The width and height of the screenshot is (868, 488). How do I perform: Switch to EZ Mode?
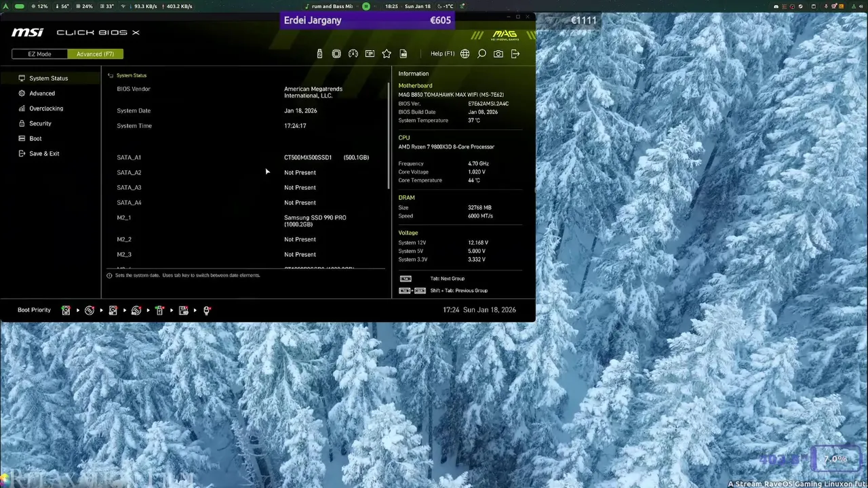(x=39, y=54)
